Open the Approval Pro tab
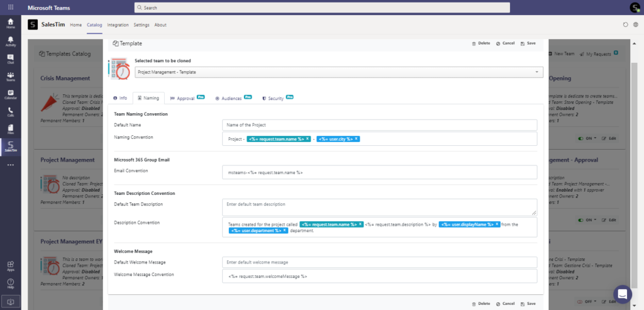Image resolution: width=644 pixels, height=310 pixels. (x=187, y=98)
